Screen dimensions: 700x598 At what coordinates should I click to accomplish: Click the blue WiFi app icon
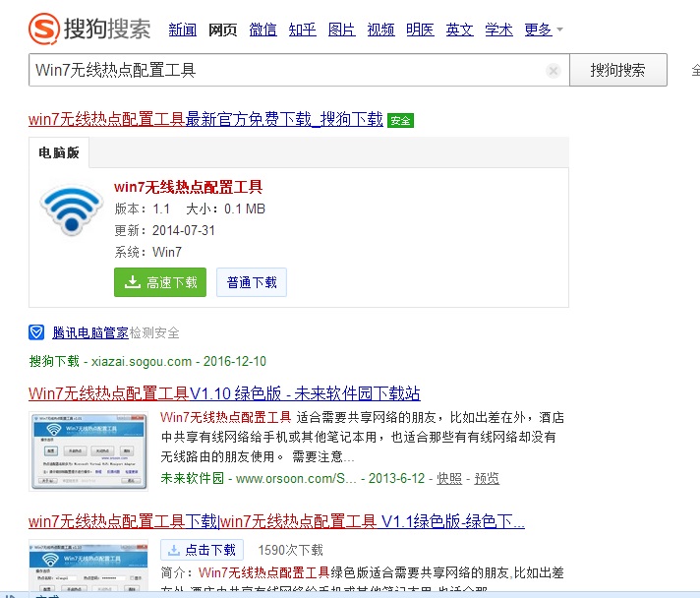(x=72, y=209)
